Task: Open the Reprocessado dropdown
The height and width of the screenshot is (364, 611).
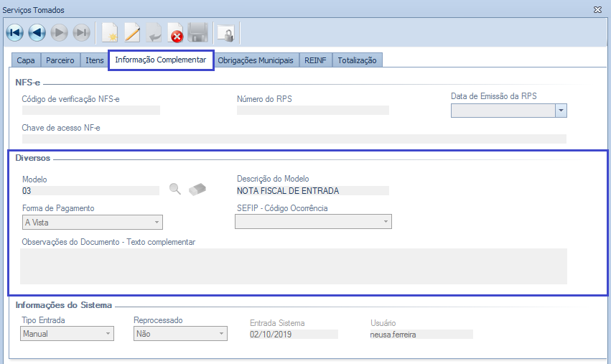Action: 221,334
